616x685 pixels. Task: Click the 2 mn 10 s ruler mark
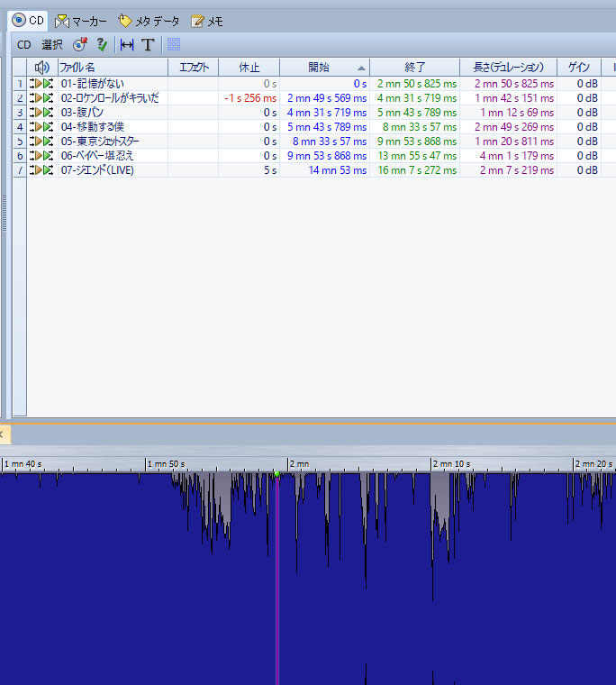(x=452, y=464)
